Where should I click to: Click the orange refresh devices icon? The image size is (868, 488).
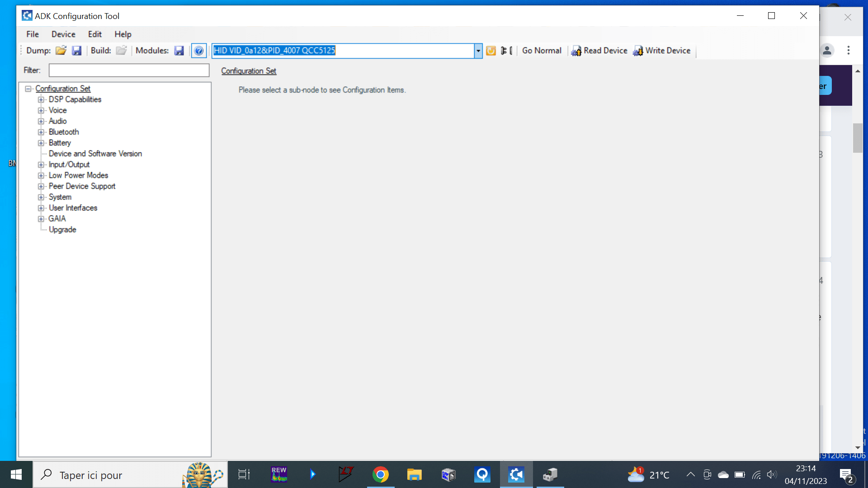coord(491,51)
